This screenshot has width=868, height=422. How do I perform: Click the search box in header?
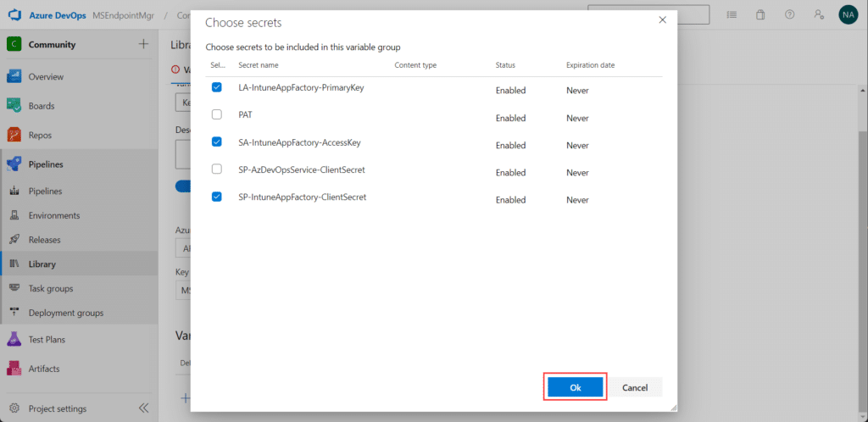coord(648,15)
